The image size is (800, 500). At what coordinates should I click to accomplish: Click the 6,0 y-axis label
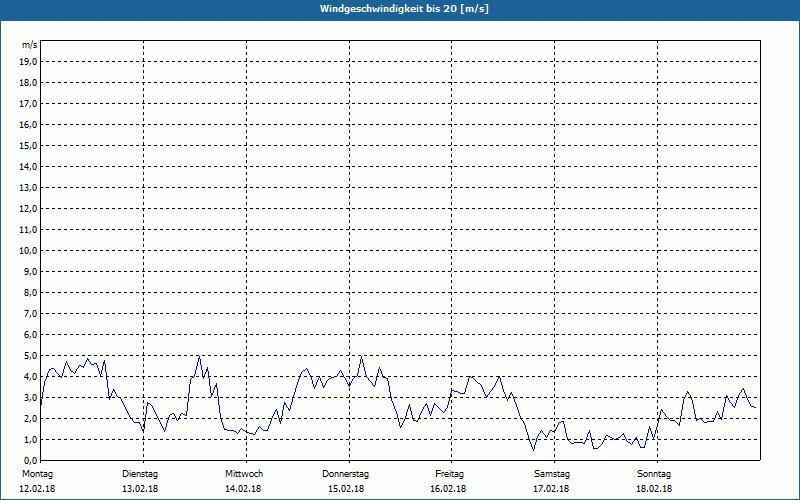(x=30, y=335)
